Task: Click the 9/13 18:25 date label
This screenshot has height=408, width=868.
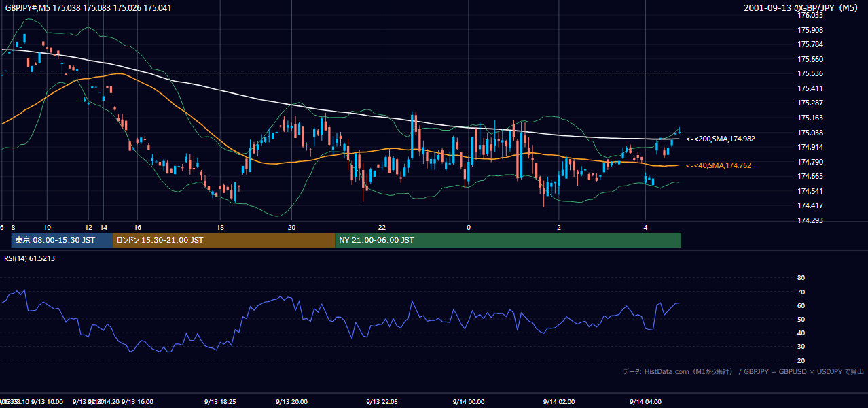Action: tap(220, 402)
